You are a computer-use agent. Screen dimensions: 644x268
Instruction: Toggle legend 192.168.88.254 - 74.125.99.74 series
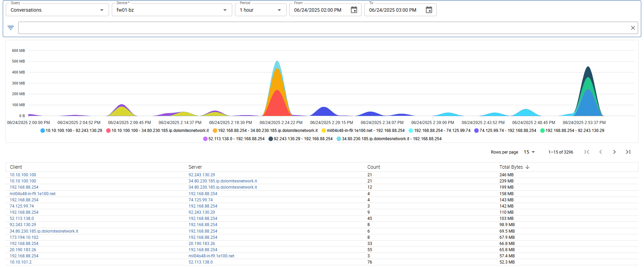[x=440, y=131]
